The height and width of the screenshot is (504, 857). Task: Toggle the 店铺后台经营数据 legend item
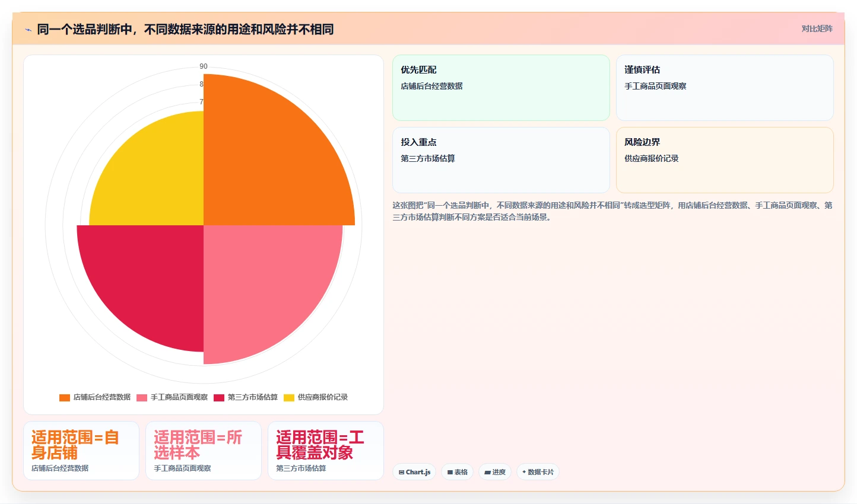pyautogui.click(x=95, y=397)
